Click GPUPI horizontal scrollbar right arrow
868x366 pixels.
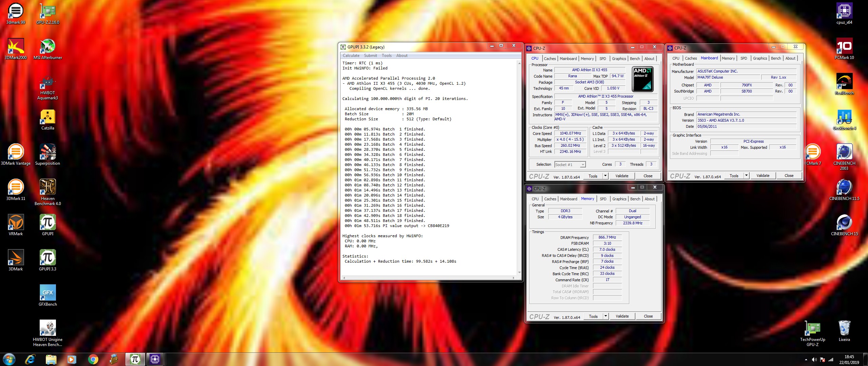514,278
